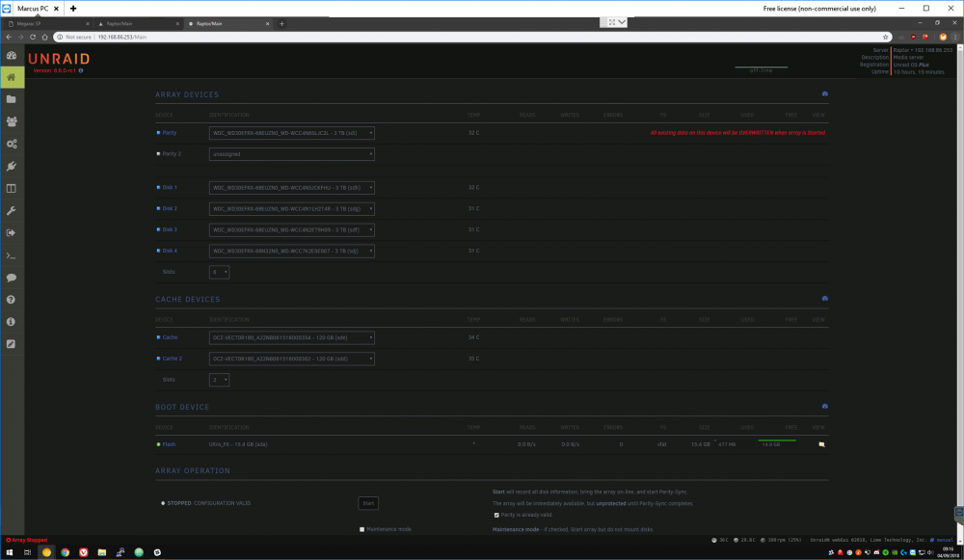The height and width of the screenshot is (560, 964).
Task: Open the Disk 4 device dropdown
Action: tap(292, 251)
